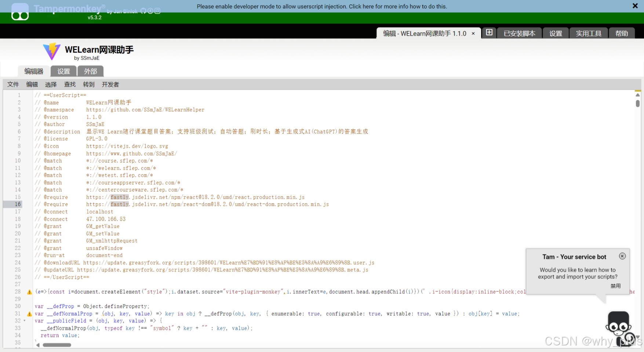Open the Instagram icon in header

coord(157,11)
